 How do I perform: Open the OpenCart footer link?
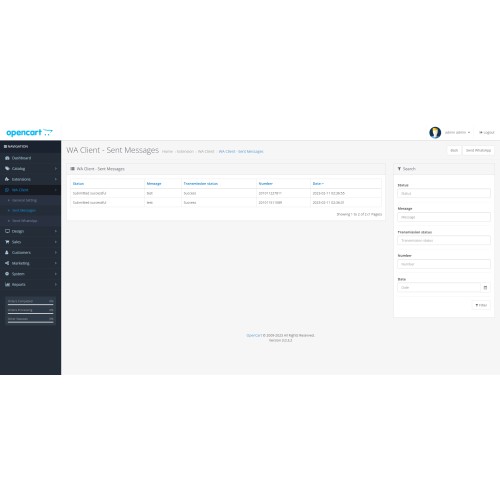[x=254, y=335]
